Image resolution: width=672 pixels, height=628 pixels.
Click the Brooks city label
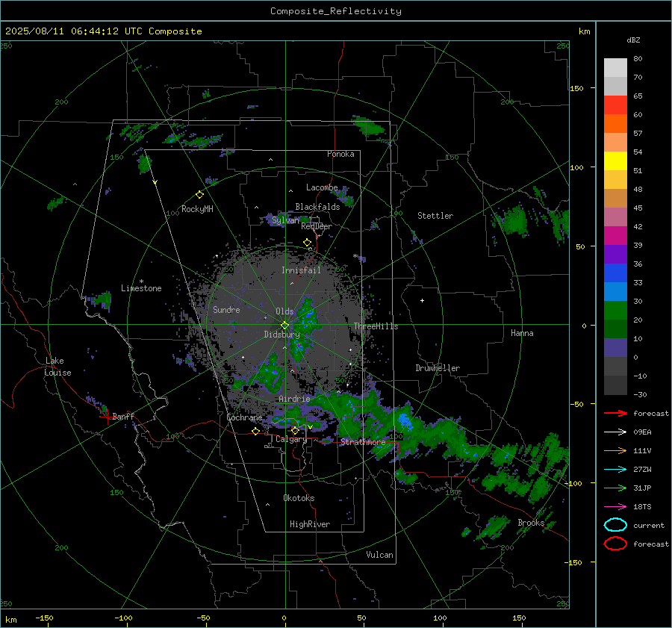(531, 523)
